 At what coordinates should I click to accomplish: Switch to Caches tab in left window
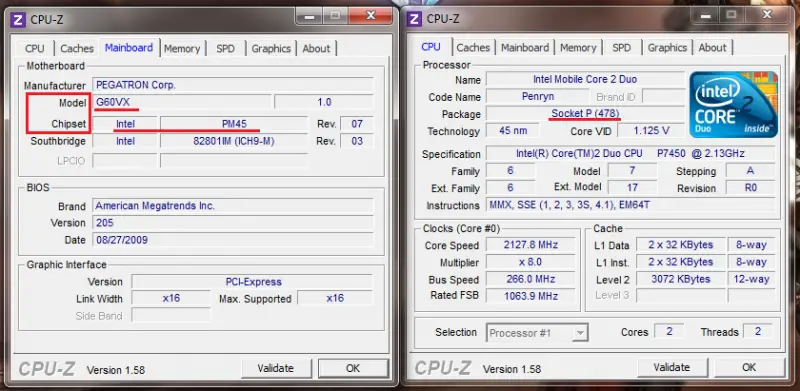[x=77, y=48]
